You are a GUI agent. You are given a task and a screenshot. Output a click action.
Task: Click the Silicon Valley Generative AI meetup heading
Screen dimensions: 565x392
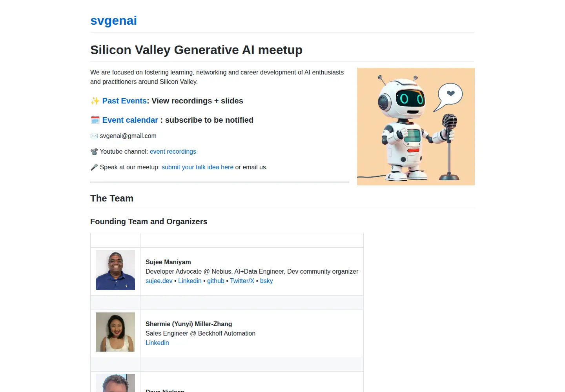click(196, 50)
